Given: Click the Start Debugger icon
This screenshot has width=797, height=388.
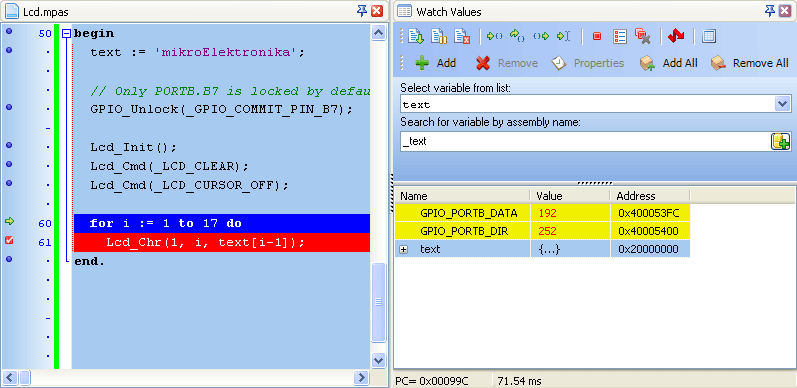Looking at the screenshot, I should click(415, 36).
